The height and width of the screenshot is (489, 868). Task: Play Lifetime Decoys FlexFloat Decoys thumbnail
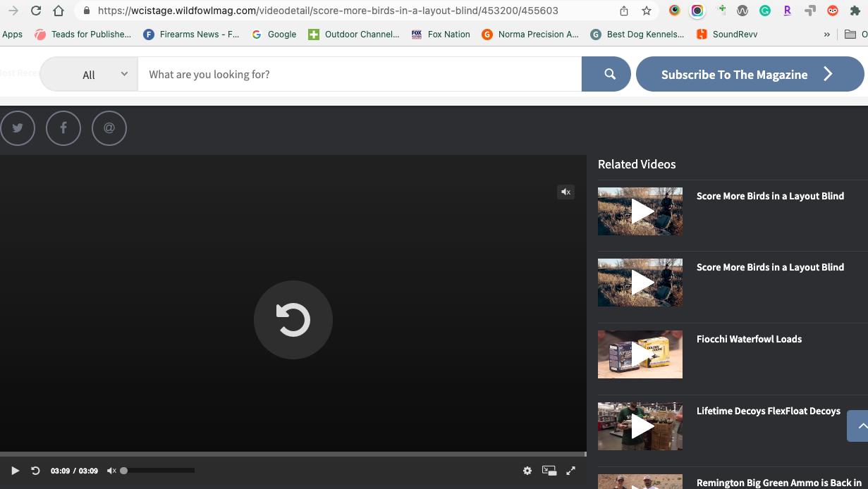pyautogui.click(x=640, y=426)
